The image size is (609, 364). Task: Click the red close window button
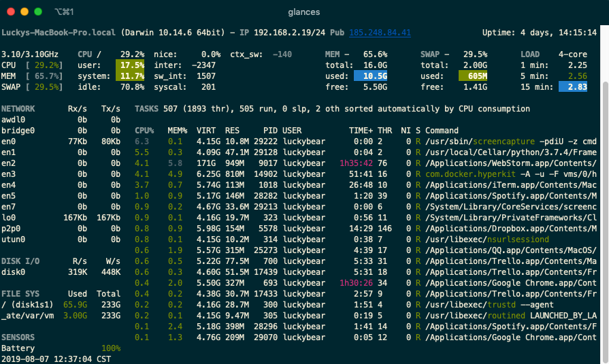(x=11, y=12)
